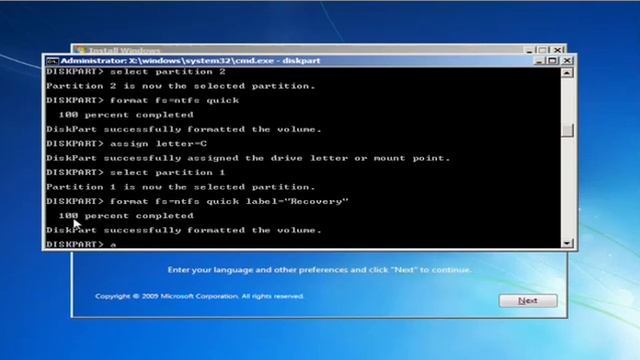The height and width of the screenshot is (360, 640).
Task: Click the Install Windows title bar text
Action: [x=124, y=51]
